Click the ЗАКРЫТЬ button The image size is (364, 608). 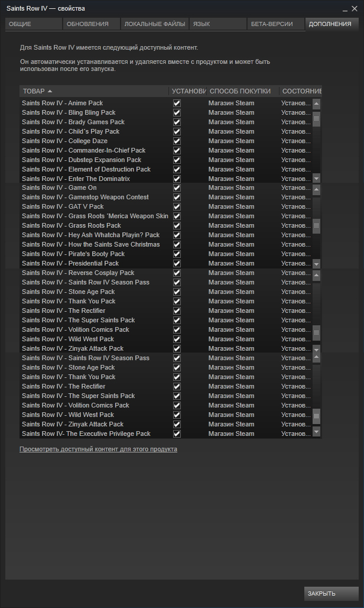coord(331,593)
